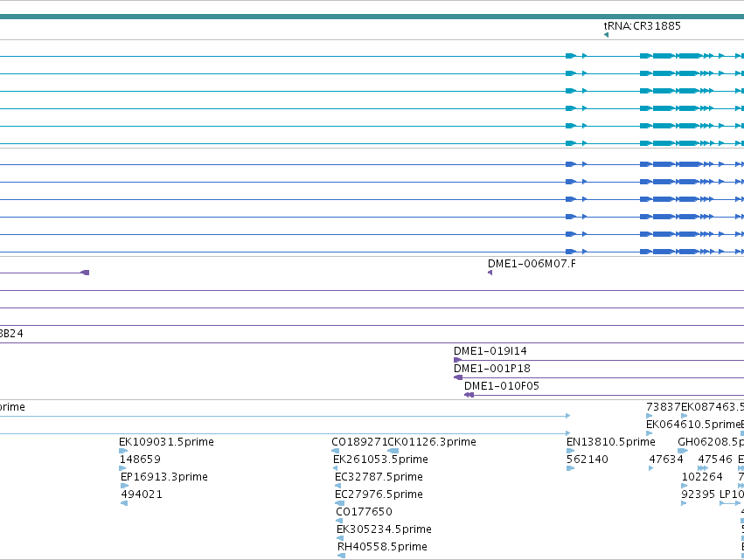Click the teal gene span bar at top
The width and height of the screenshot is (744, 560).
372,17
